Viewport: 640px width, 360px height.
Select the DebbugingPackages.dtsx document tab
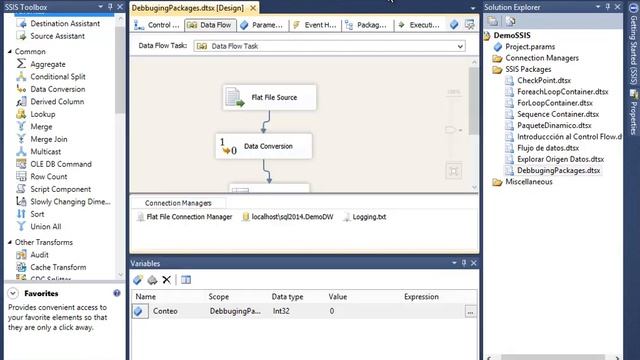click(x=188, y=8)
